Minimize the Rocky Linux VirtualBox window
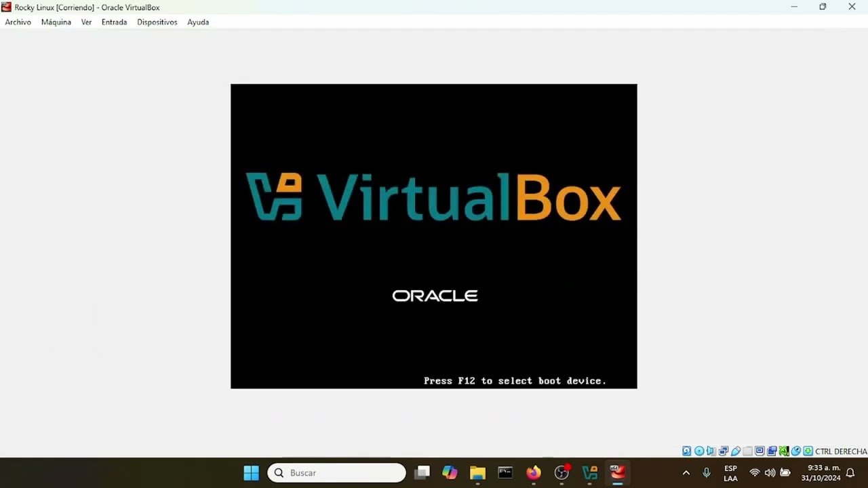868x488 pixels. tap(794, 7)
